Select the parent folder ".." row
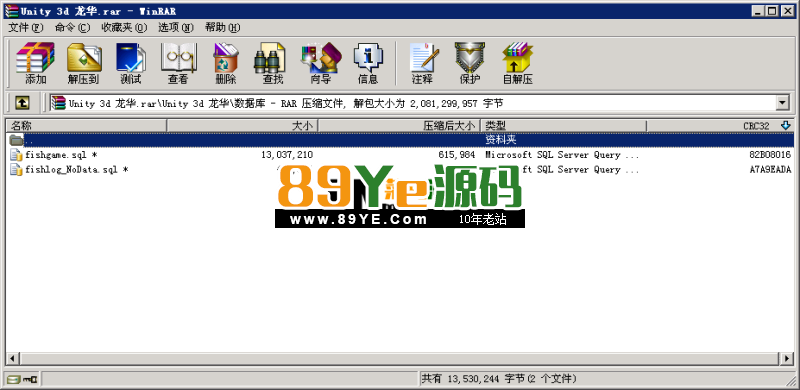The height and width of the screenshot is (390, 800). click(x=400, y=140)
